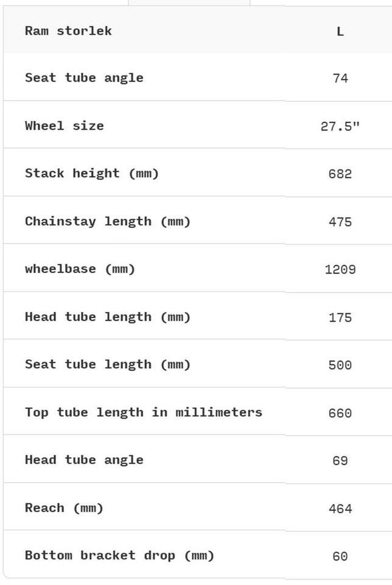Select the chainstay length value 475
392x585 pixels.
(x=340, y=222)
